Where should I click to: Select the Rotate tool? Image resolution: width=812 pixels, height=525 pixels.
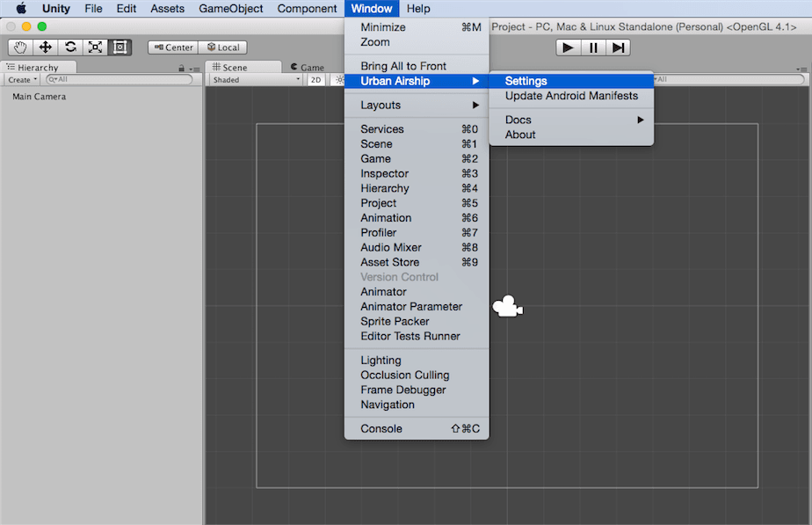pyautogui.click(x=70, y=47)
